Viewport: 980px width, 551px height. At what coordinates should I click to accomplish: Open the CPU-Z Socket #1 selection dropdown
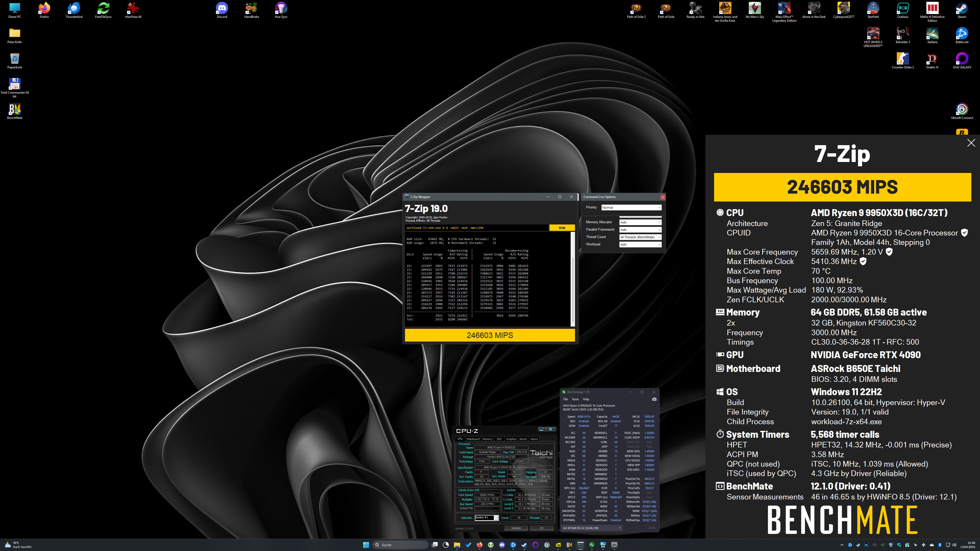487,518
